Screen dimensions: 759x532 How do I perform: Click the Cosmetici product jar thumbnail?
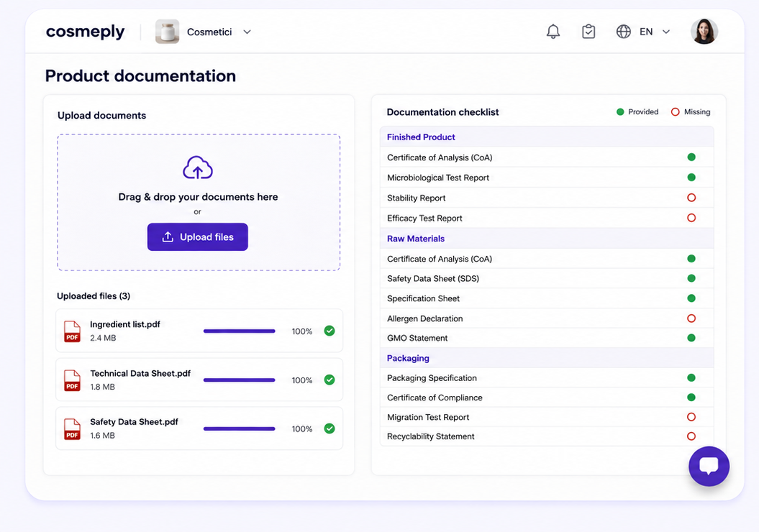[167, 32]
